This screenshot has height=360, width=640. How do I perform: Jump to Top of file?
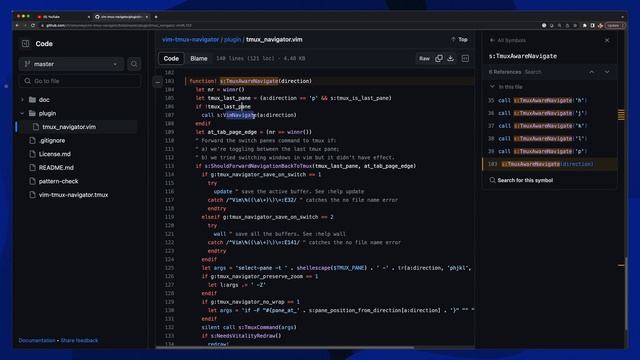(x=459, y=40)
